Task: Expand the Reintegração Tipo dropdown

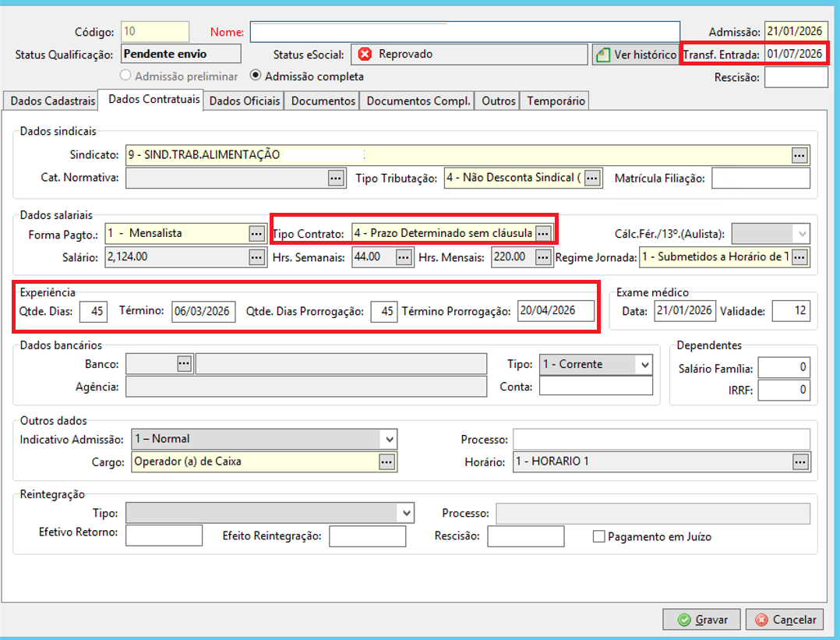Action: pos(407,514)
